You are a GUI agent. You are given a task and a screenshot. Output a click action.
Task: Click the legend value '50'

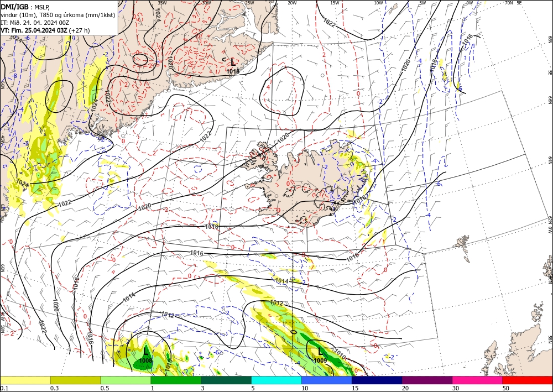click(506, 388)
